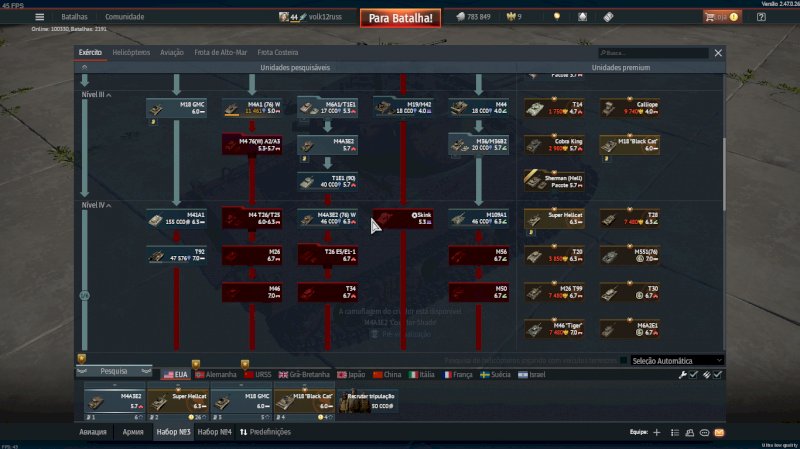800x449 pixels.
Task: Toggle the ammo auto-refill checkbox
Action: tap(717, 375)
